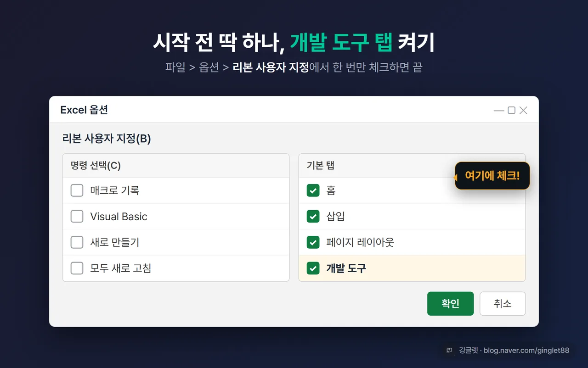The image size is (588, 368).
Task: Select the 홈 row label
Action: pyautogui.click(x=331, y=190)
